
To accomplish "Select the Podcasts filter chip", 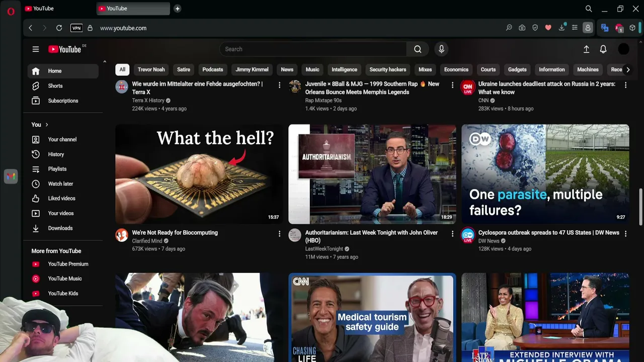I will click(213, 69).
